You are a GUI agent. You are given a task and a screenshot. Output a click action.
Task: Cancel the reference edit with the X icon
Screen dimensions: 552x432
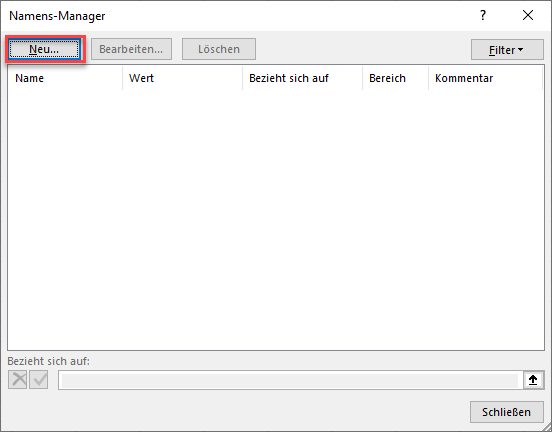[x=18, y=380]
